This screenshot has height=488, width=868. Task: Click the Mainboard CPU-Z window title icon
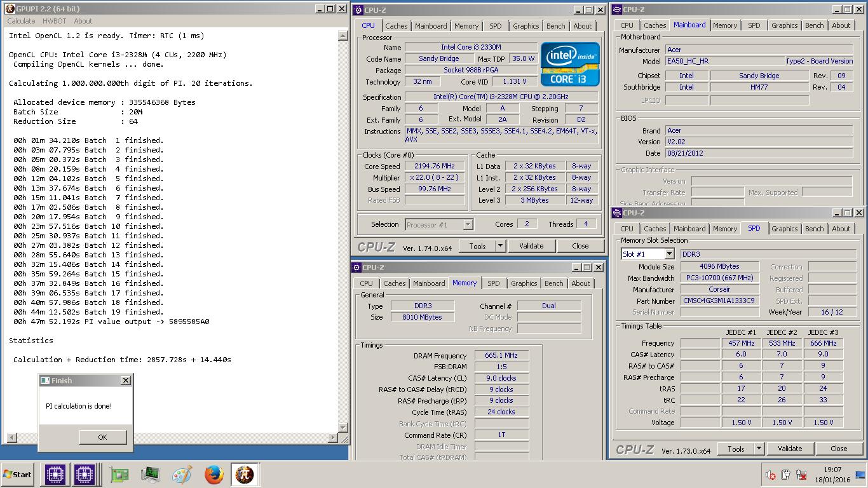click(x=617, y=9)
